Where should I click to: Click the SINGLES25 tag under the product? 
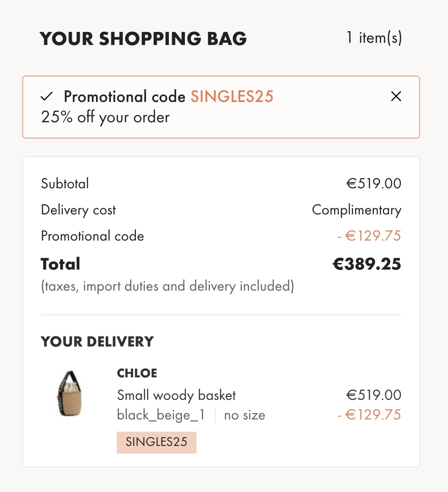tap(157, 442)
